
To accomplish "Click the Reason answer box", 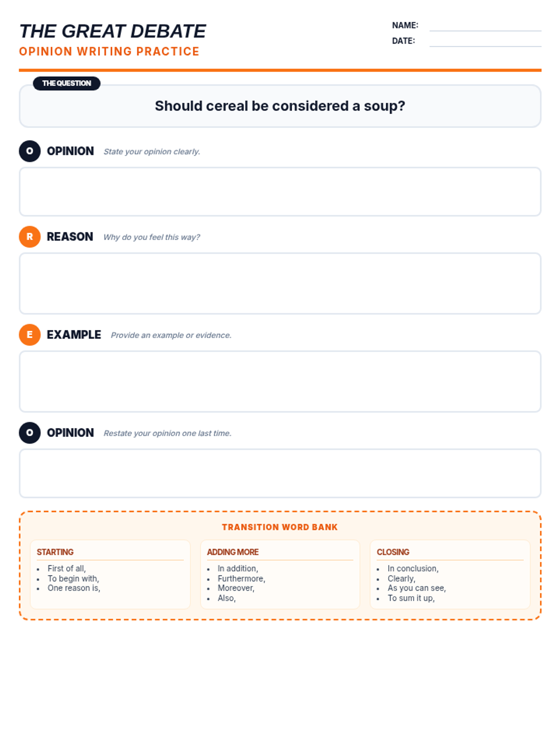I will [280, 283].
